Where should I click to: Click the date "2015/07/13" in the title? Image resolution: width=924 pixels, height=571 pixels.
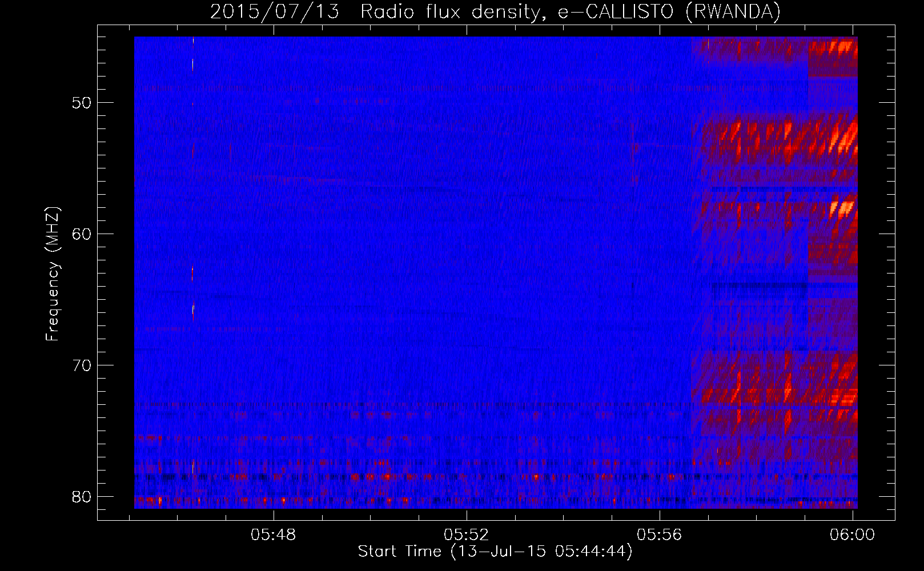point(275,12)
